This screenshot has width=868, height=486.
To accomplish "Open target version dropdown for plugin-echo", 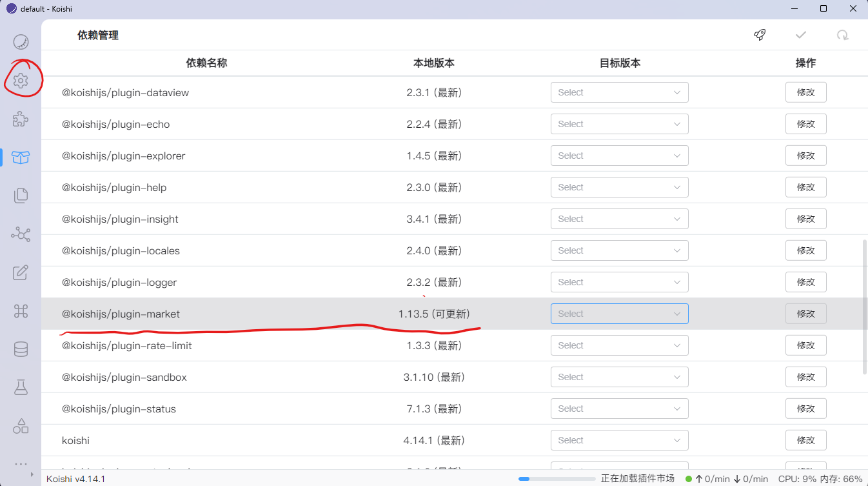I will (x=619, y=124).
